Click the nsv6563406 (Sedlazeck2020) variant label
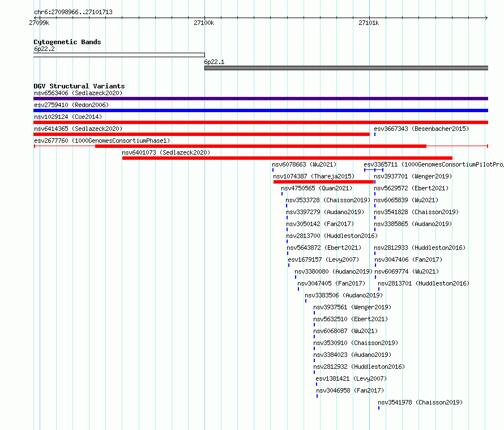 [x=78, y=93]
